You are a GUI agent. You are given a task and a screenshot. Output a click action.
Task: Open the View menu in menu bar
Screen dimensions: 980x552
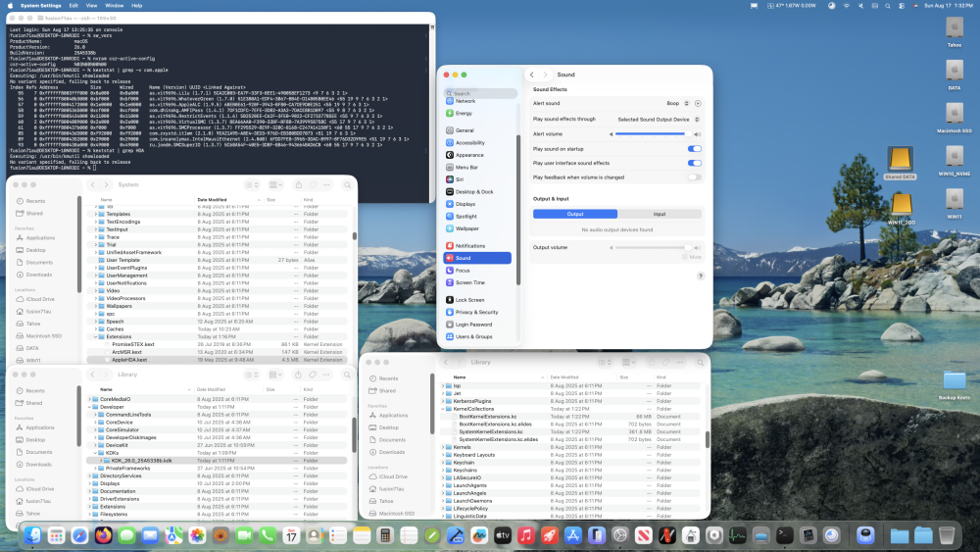91,6
